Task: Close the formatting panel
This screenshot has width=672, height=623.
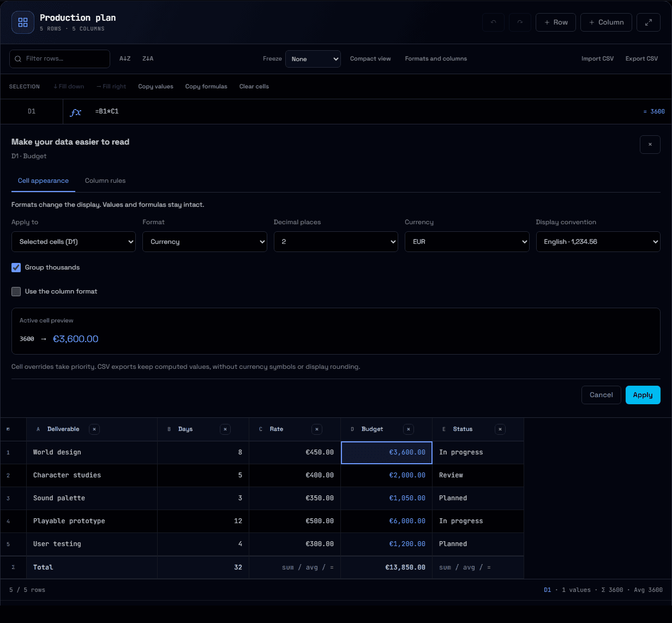Action: 650,145
